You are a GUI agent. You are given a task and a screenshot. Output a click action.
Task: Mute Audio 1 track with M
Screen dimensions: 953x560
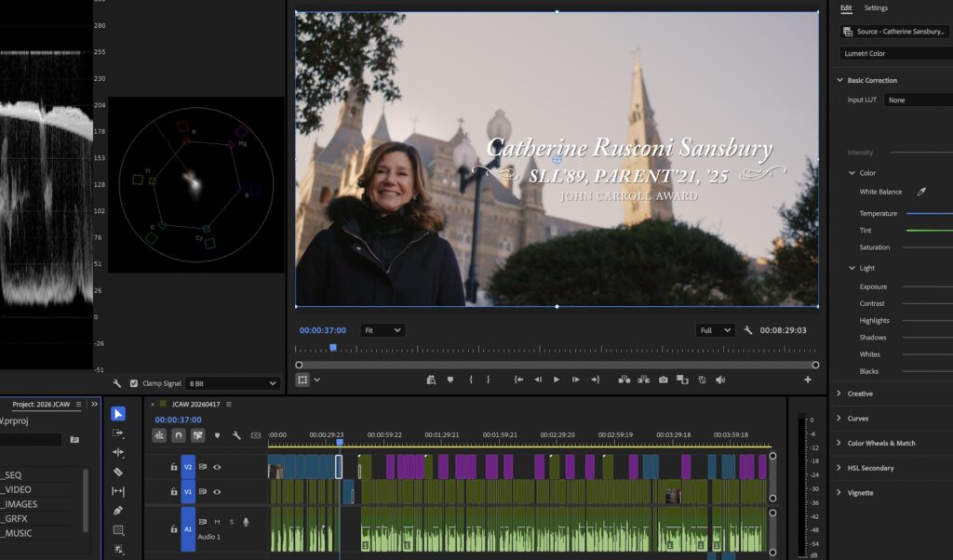pyautogui.click(x=217, y=522)
